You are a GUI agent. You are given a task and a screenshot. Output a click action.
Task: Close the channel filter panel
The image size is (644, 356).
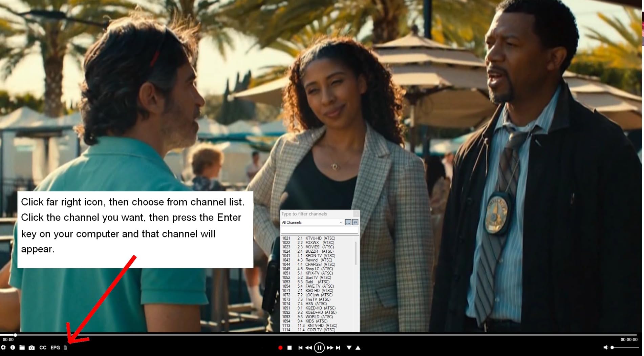pyautogui.click(x=356, y=213)
